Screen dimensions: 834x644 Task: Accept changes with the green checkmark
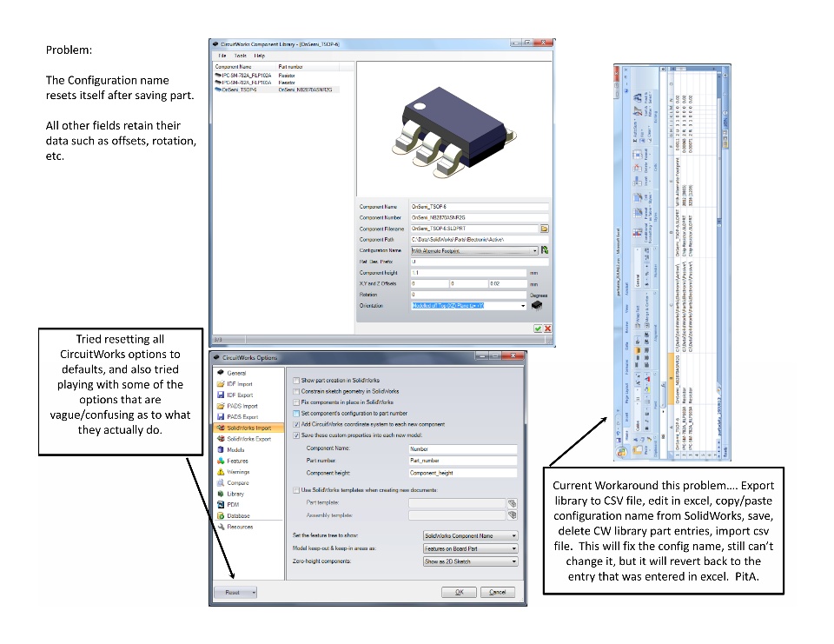tap(538, 329)
